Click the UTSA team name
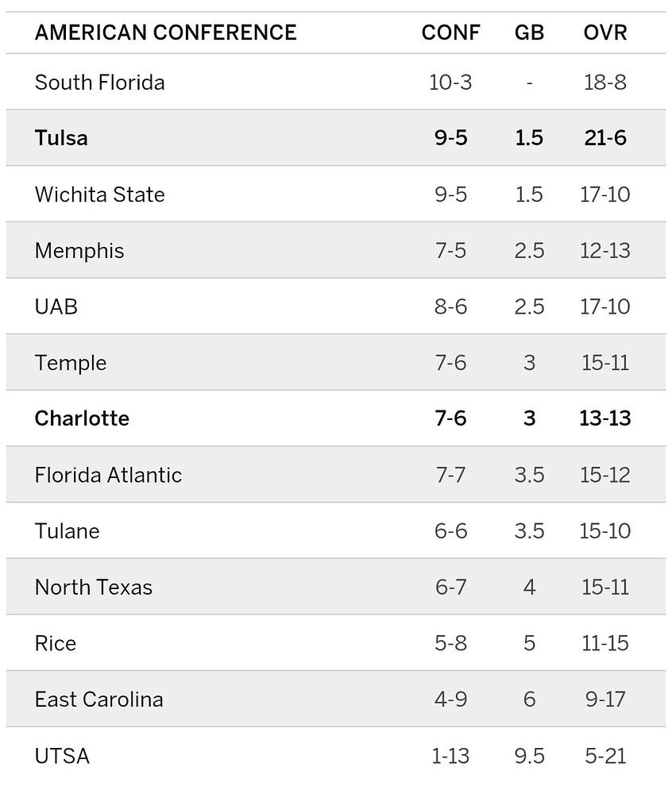 62,756
